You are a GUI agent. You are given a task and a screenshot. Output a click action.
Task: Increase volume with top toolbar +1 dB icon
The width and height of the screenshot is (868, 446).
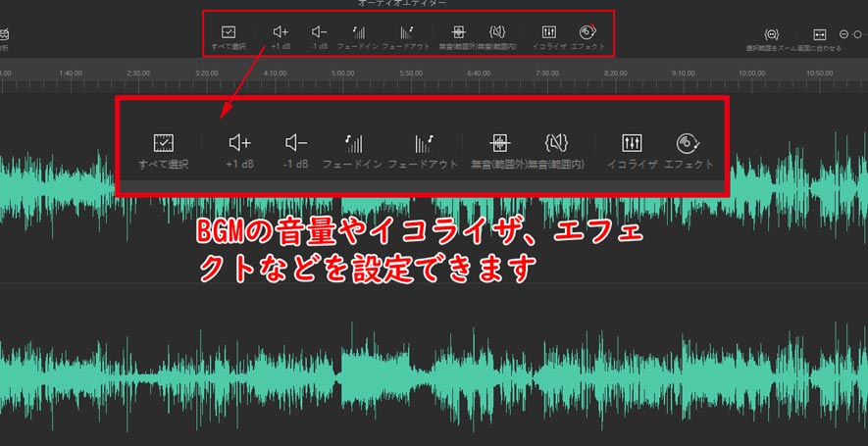pos(281,34)
